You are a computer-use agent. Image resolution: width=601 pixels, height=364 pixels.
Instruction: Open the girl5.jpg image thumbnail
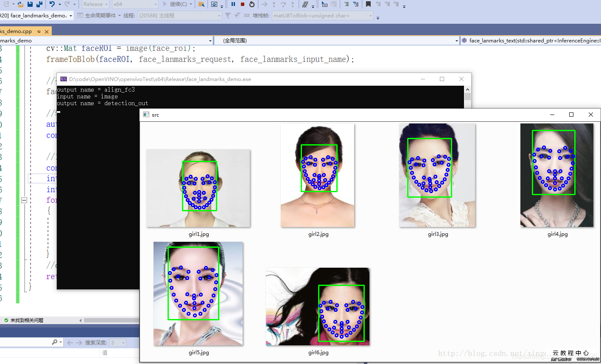[198, 294]
